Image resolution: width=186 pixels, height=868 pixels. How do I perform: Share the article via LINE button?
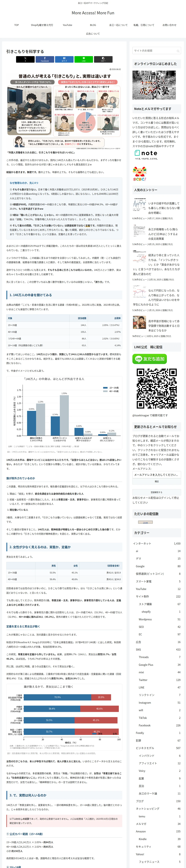[84, 59]
